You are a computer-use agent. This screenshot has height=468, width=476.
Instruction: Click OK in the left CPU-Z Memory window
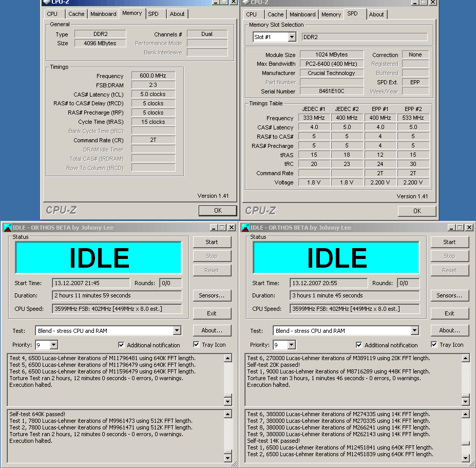point(218,211)
